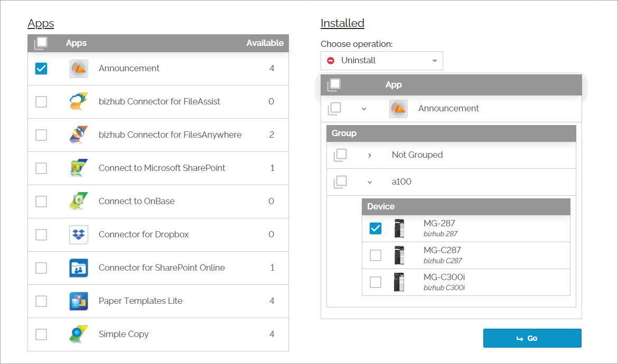This screenshot has width=618, height=364.
Task: Check the bizhub Connector for FileAssist checkbox
Action: click(x=41, y=101)
